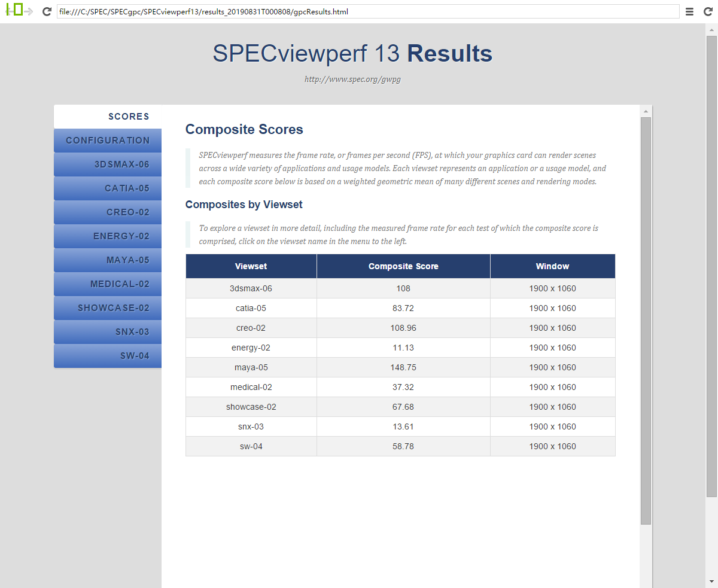
Task: Click the score value 13.61
Action: click(403, 426)
